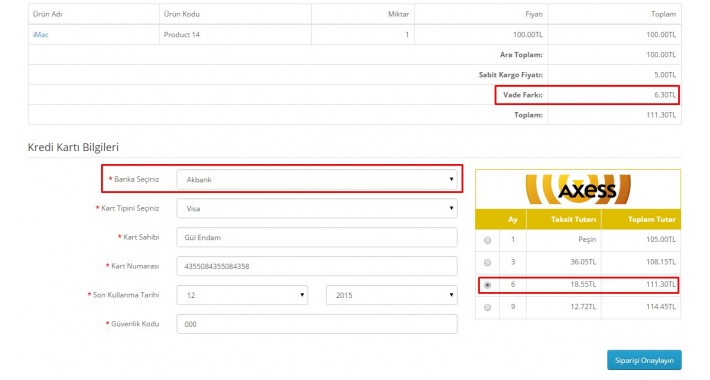Open the expiry year dropdown showing 2015
This screenshot has width=710, height=380.
tap(392, 295)
